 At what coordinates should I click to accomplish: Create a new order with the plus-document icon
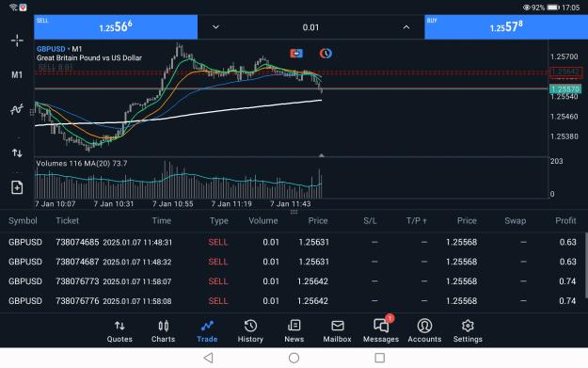17,187
